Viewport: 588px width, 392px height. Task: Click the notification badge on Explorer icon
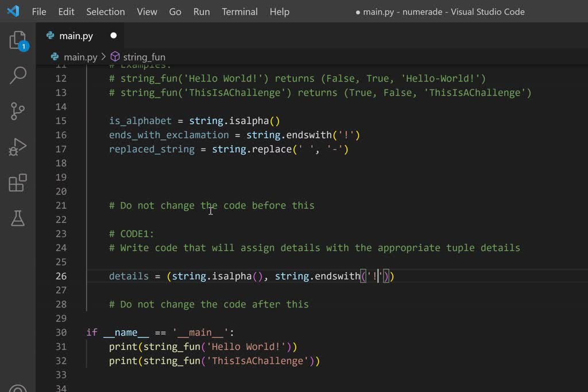click(24, 47)
